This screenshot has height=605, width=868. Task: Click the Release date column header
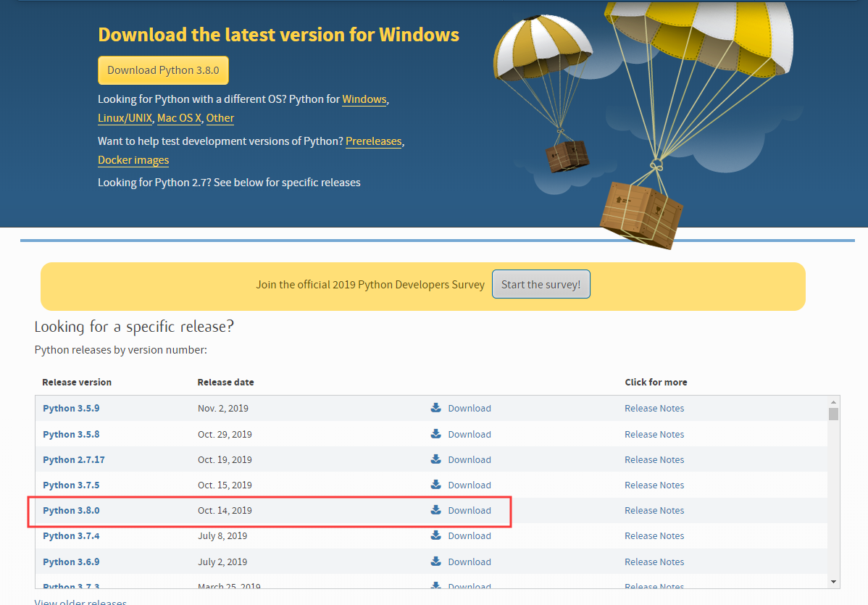226,382
